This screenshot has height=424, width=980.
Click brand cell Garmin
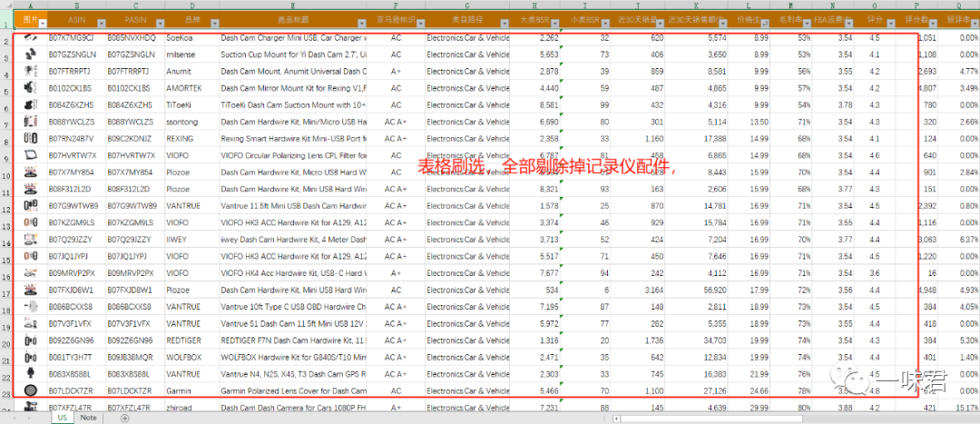191,390
